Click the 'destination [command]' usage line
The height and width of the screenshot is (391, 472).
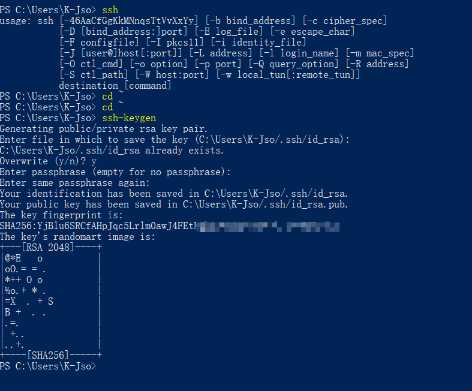115,86
